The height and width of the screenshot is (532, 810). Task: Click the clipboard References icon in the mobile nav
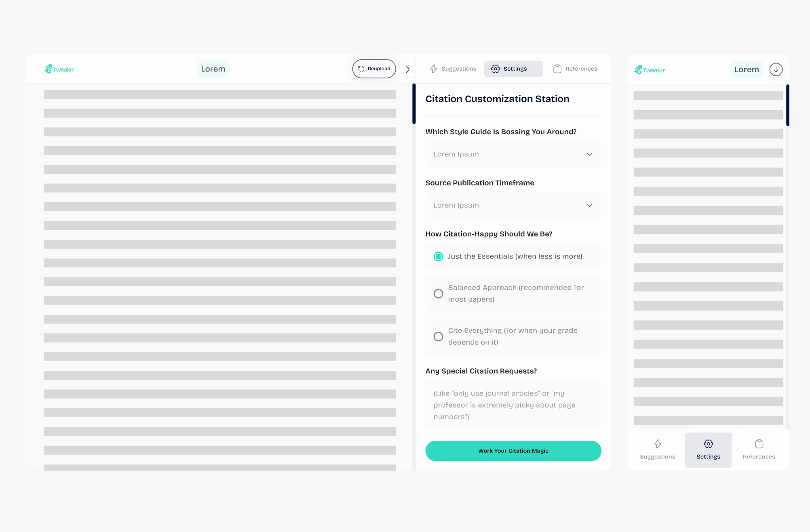[x=759, y=444]
